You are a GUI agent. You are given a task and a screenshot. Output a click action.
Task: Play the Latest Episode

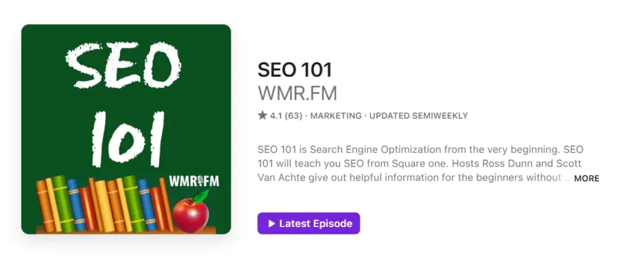(x=308, y=223)
